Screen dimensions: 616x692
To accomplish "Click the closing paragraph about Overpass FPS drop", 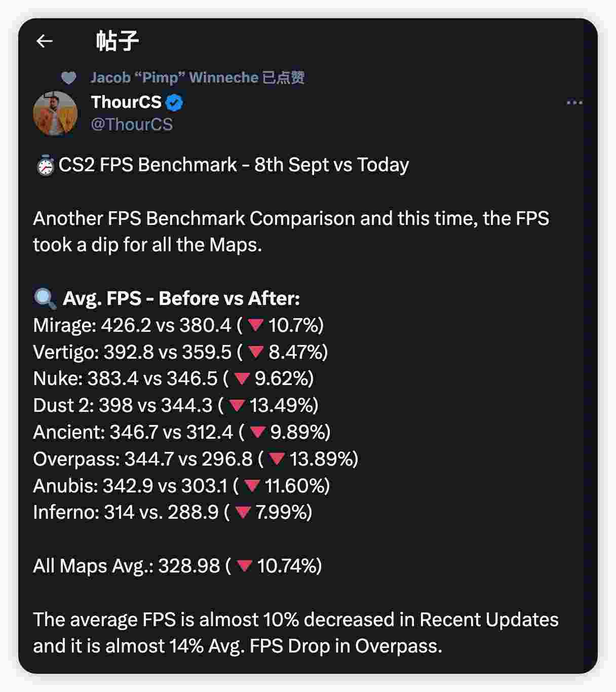I will (x=296, y=633).
